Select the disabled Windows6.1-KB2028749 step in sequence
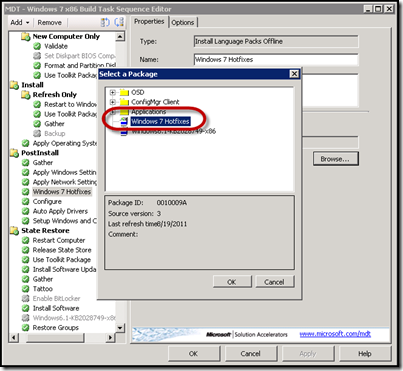This screenshot has width=403, height=371. [74, 318]
